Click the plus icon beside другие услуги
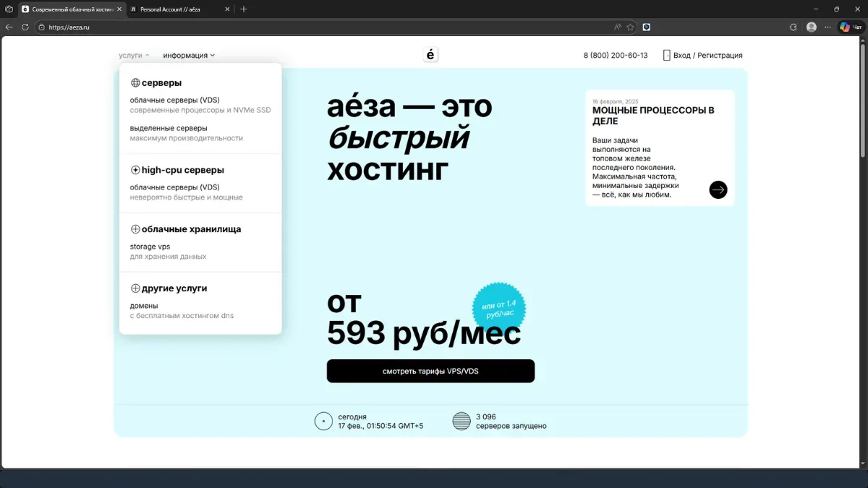This screenshot has width=868, height=488. click(x=135, y=288)
